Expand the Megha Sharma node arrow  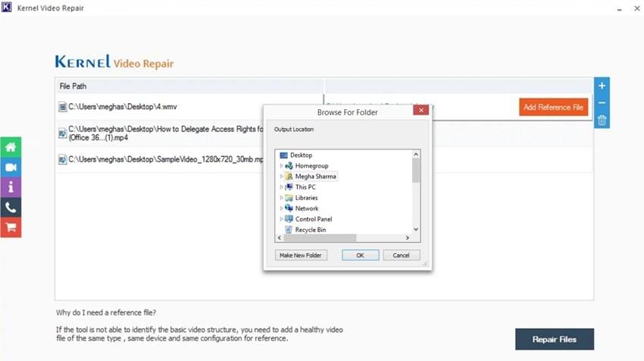[x=281, y=177]
